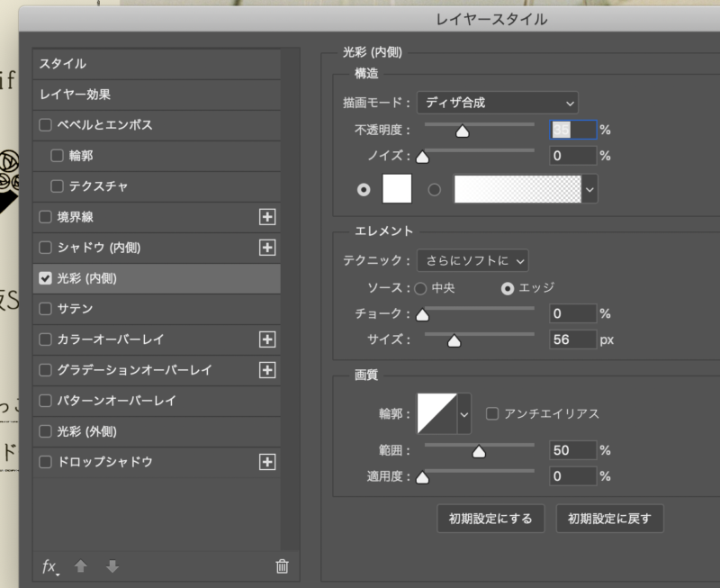Click the trash delete effect icon

[x=282, y=566]
